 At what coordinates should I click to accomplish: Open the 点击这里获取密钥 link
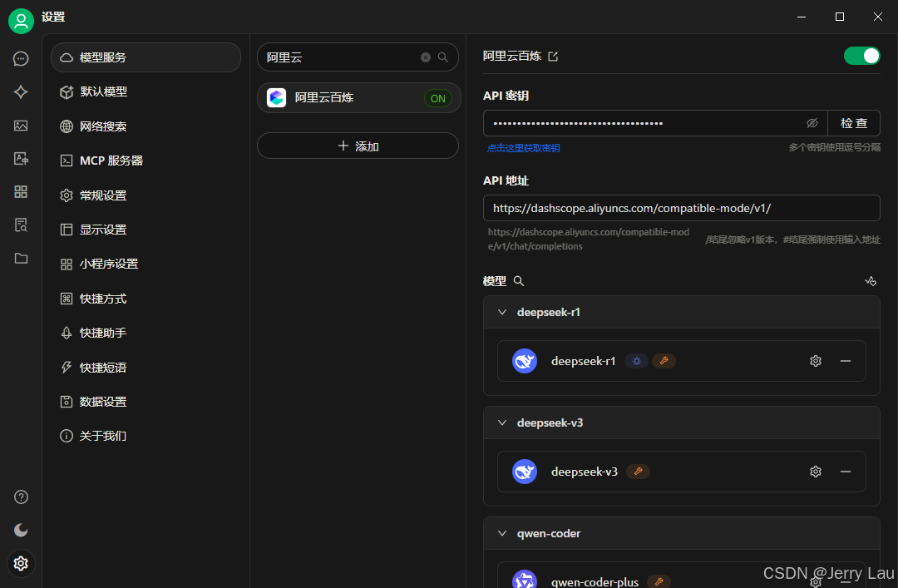(524, 148)
